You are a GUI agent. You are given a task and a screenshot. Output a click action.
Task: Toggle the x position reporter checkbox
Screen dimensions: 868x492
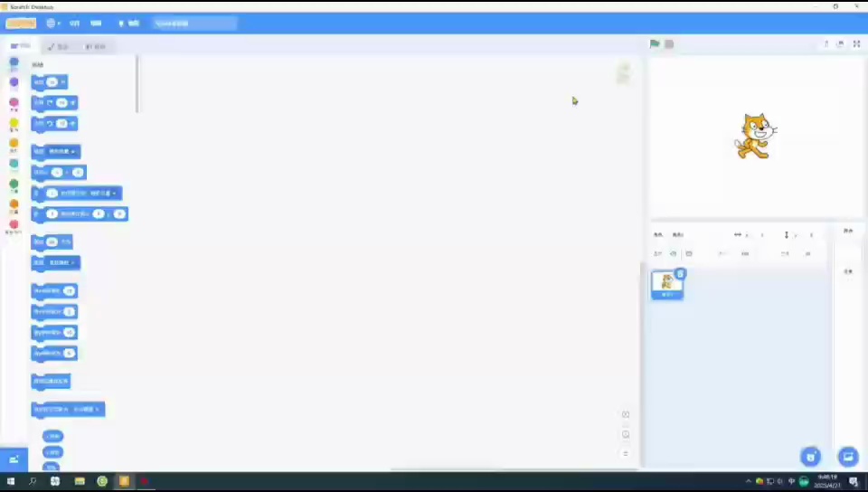37,436
